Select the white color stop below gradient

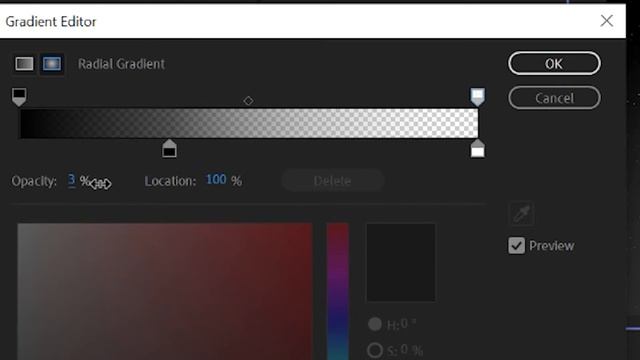pos(478,149)
